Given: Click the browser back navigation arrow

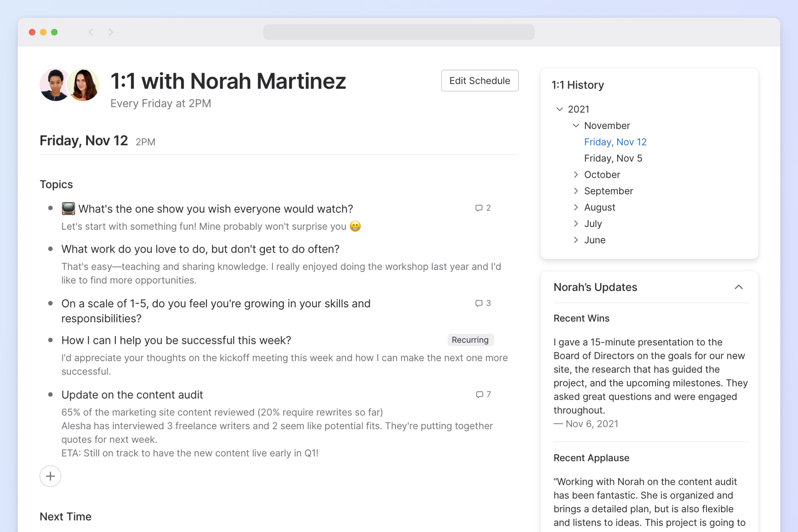Looking at the screenshot, I should [x=91, y=32].
